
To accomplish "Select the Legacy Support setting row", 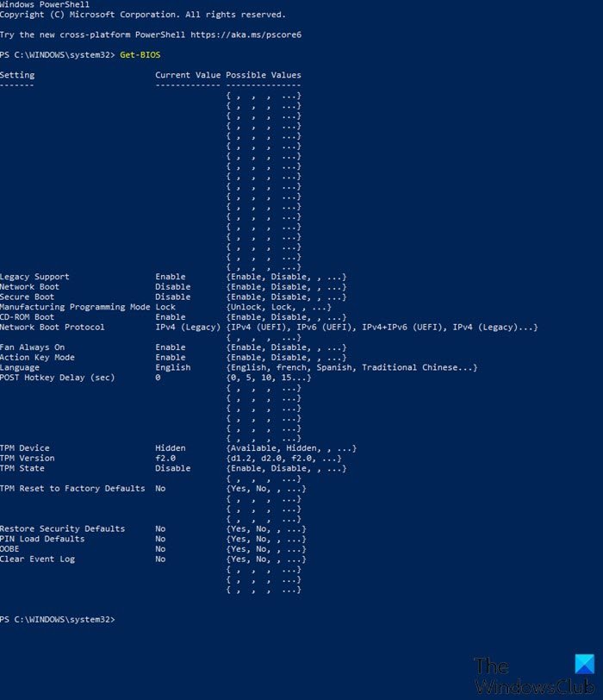I will click(34, 277).
